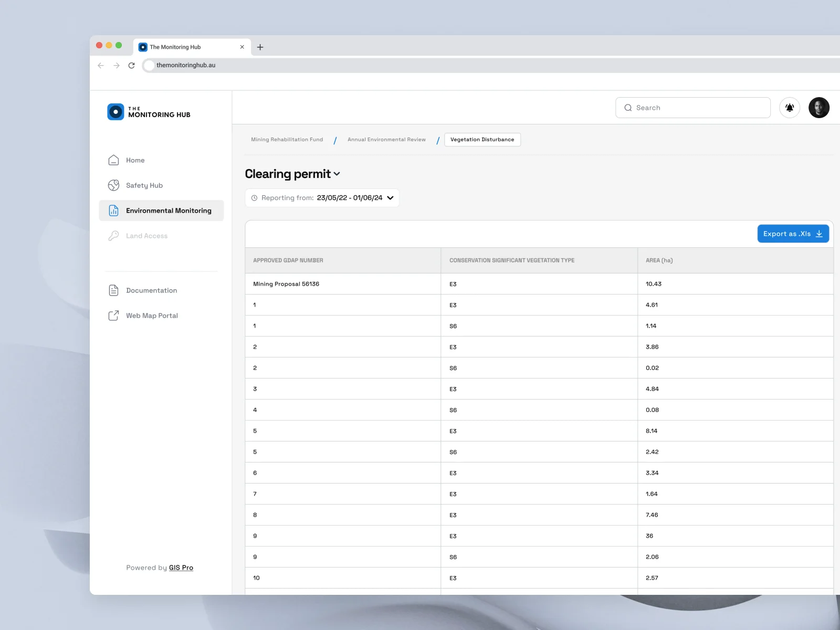Click the Monitoring Hub logo icon
The height and width of the screenshot is (630, 840).
(115, 112)
